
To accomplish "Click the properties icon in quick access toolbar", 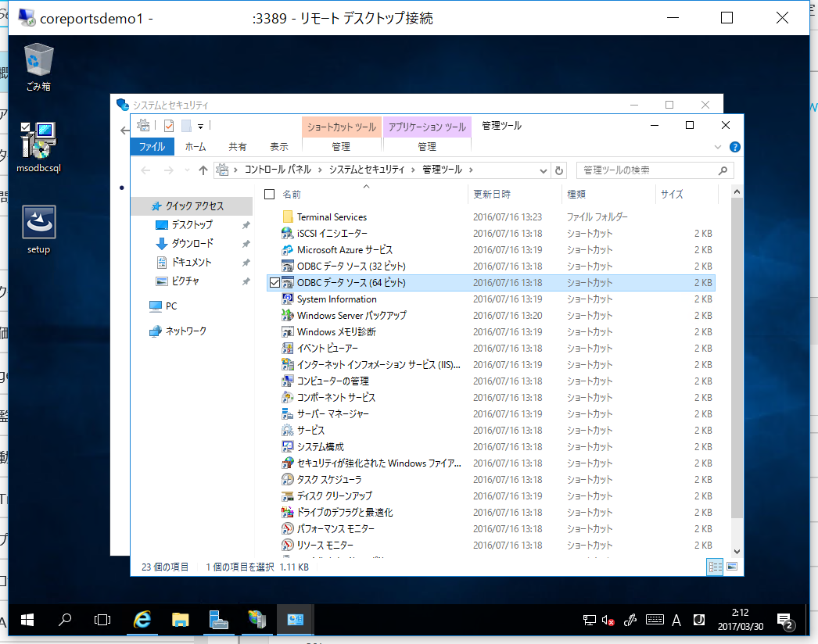I will point(169,126).
